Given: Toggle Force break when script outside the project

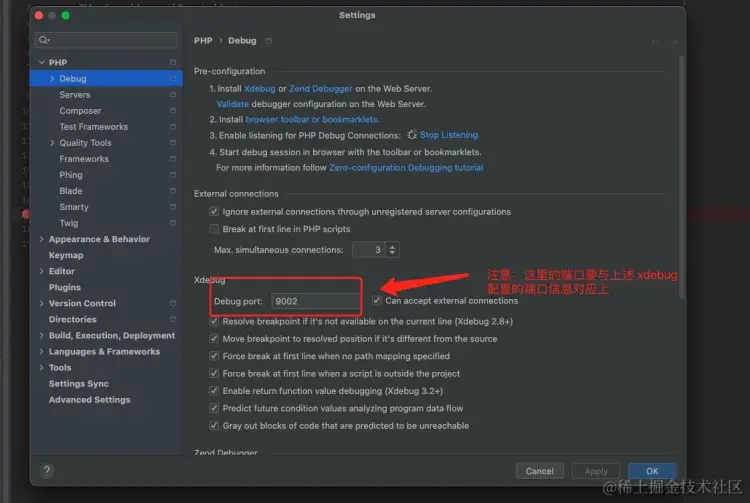Looking at the screenshot, I should 214,373.
